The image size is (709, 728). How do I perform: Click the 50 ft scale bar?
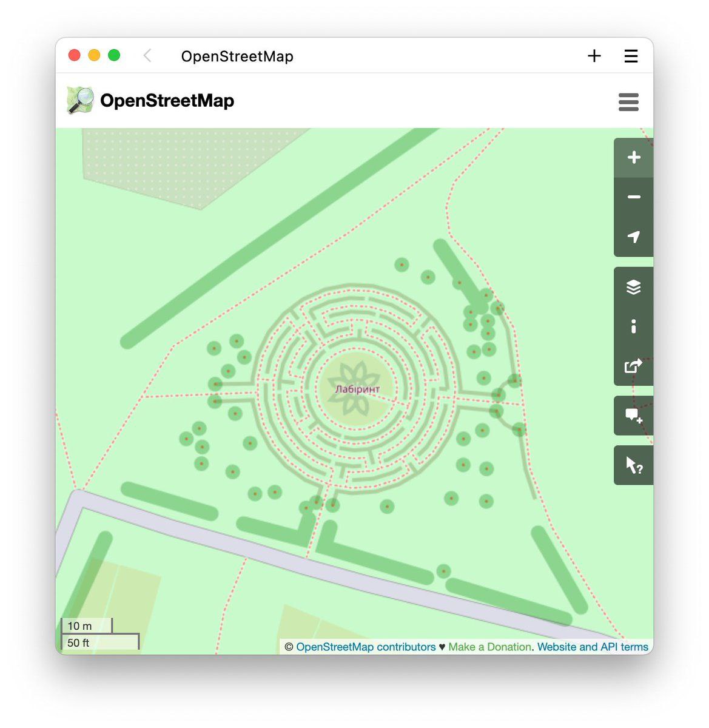[x=100, y=642]
